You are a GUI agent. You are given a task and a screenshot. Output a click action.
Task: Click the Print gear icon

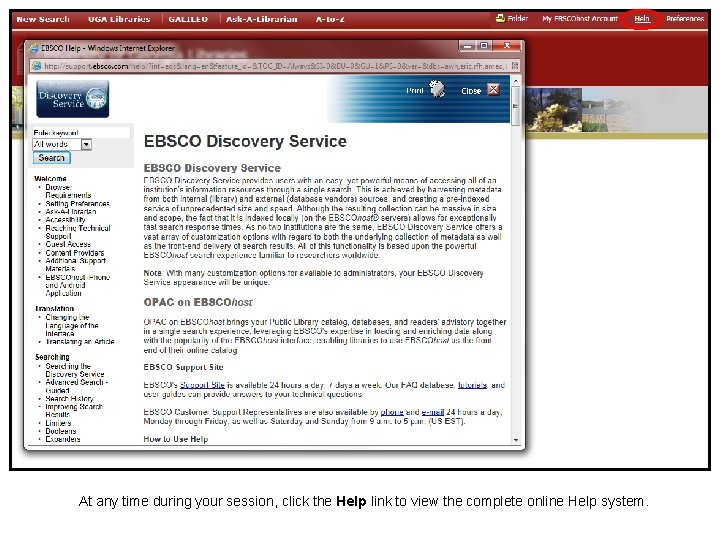tap(437, 89)
